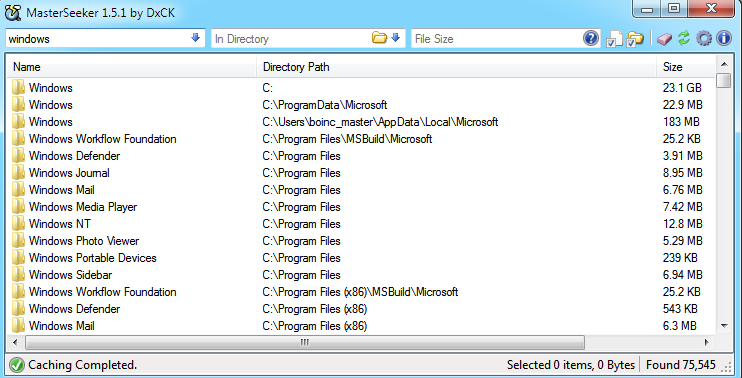Select Windows Workflow Foundation in C:\Program Files\MSBuild

coord(361,139)
